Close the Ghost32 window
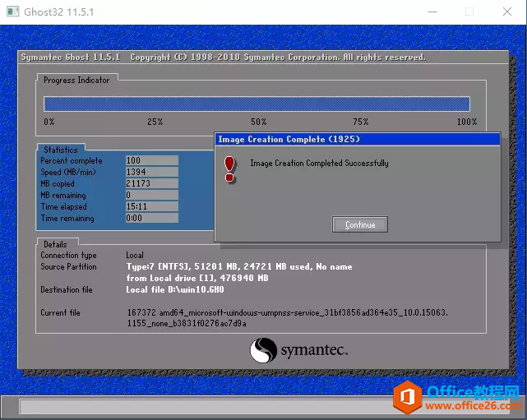The width and height of the screenshot is (527, 420). [507, 12]
